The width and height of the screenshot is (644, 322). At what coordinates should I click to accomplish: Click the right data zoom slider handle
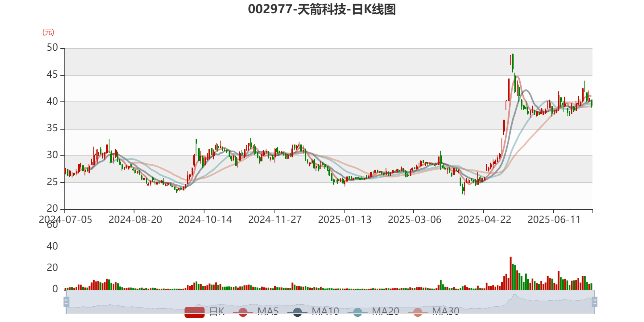tap(594, 302)
